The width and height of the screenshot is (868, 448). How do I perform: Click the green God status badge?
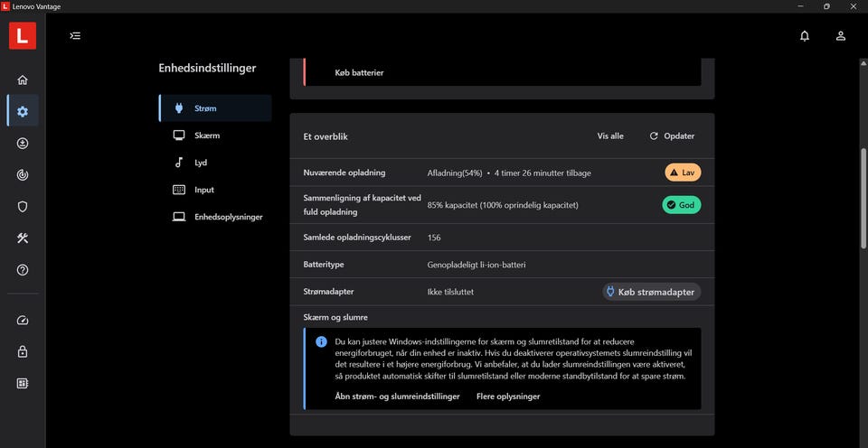tap(682, 205)
